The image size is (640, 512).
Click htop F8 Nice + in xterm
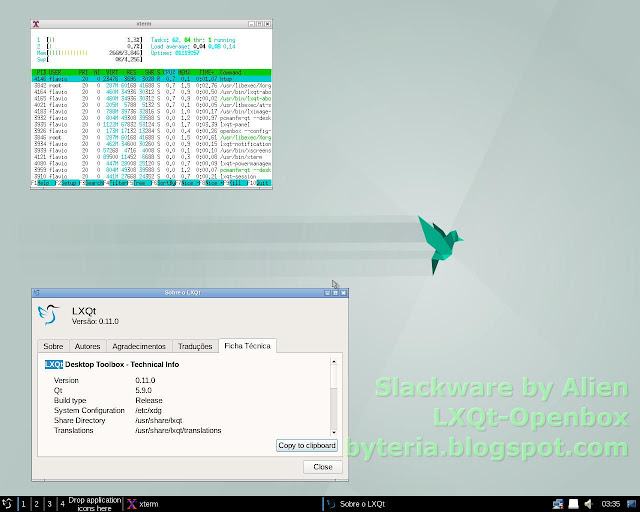212,183
